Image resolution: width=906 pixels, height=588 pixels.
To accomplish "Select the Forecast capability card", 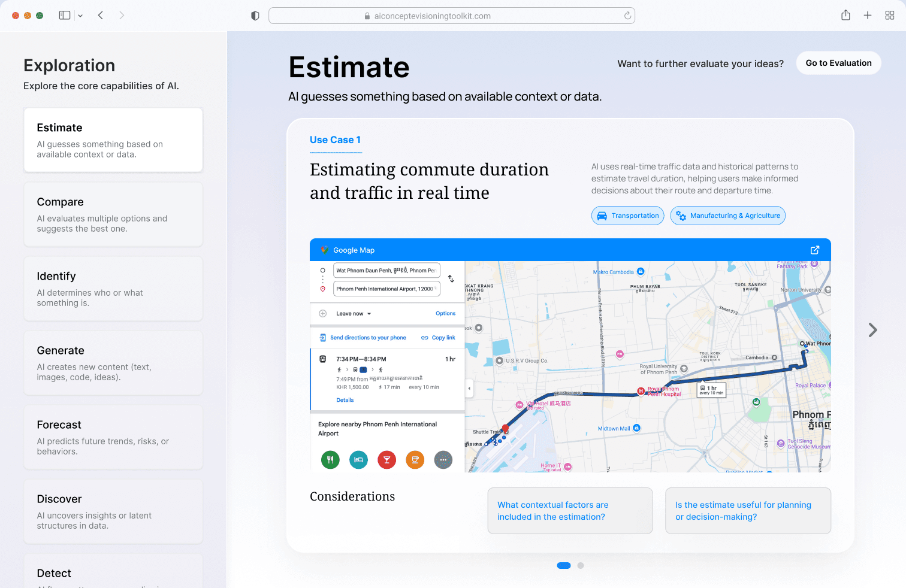I will pos(113,437).
